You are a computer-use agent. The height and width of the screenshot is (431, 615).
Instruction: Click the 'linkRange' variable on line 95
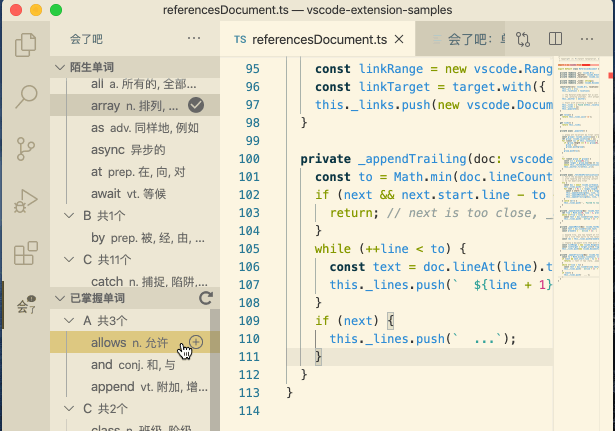[391, 69]
